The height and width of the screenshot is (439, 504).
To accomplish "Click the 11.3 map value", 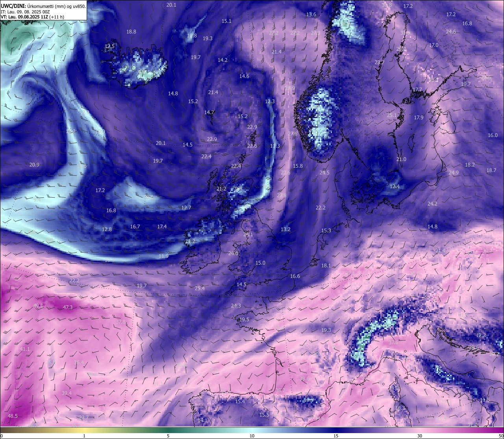I will 275,146.
